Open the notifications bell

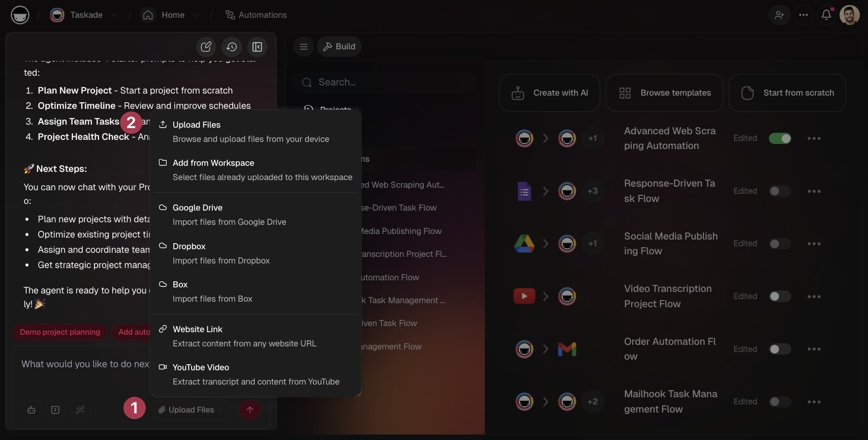pyautogui.click(x=826, y=15)
